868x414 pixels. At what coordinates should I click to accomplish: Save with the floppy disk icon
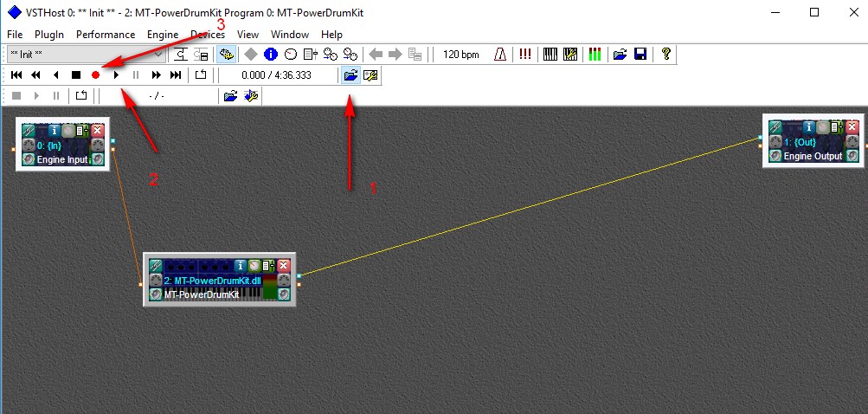(x=640, y=55)
